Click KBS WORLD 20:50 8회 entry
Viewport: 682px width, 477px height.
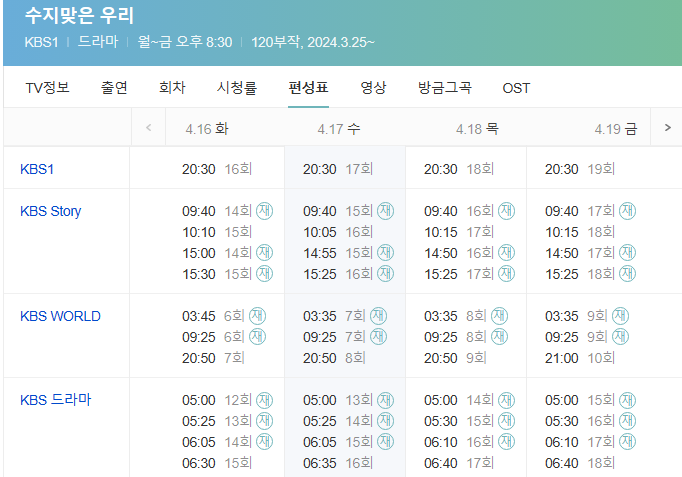[x=334, y=358]
